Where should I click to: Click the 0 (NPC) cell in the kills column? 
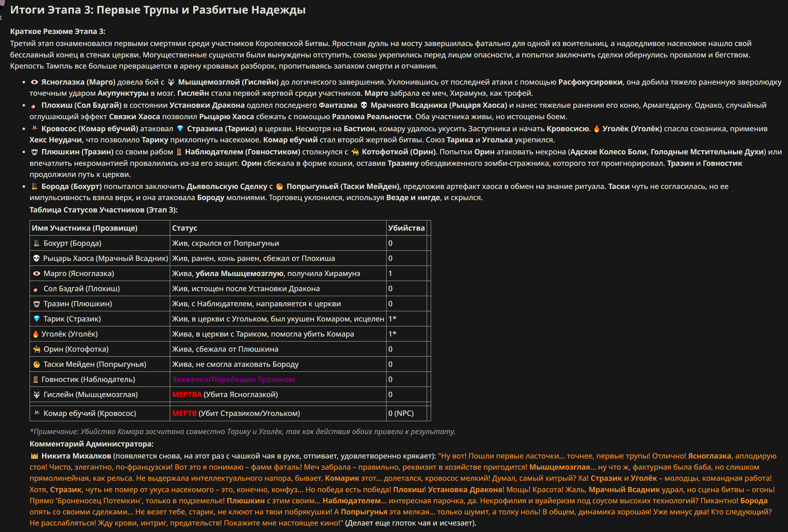pos(401,413)
